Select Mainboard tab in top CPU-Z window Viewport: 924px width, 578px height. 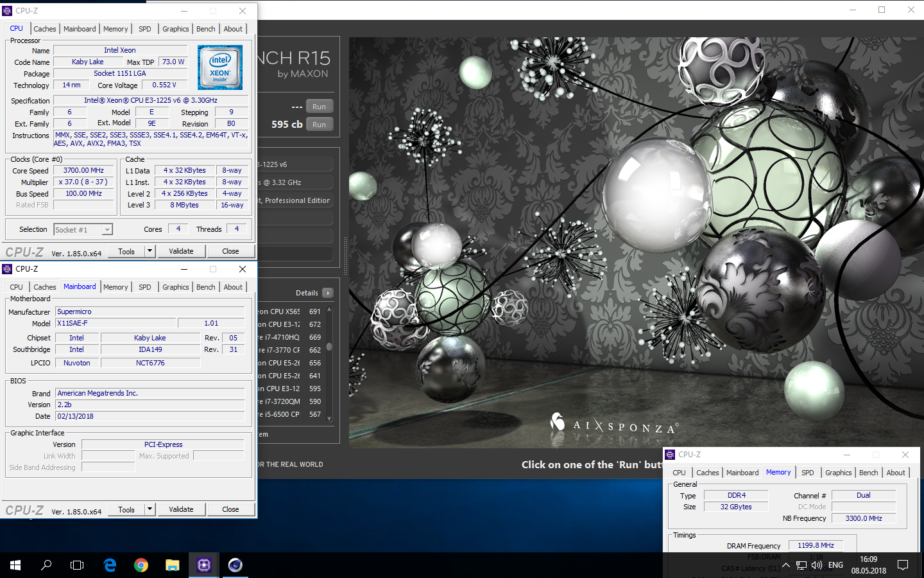80,29
